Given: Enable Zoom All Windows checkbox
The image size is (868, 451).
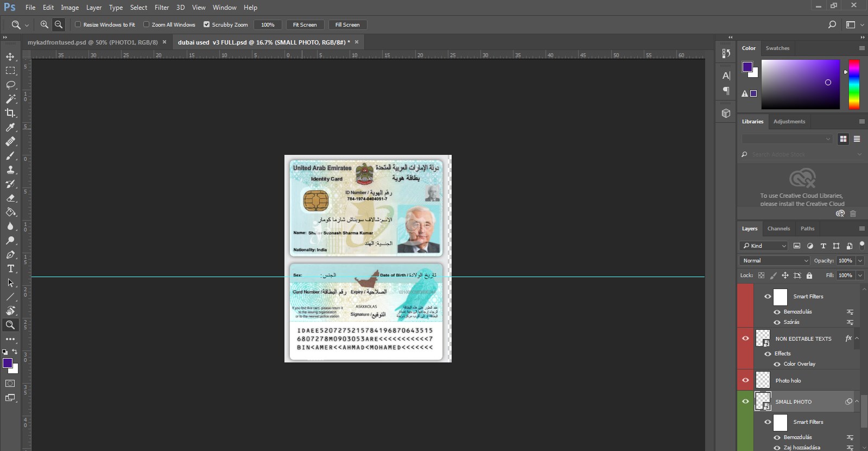Looking at the screenshot, I should click(146, 24).
